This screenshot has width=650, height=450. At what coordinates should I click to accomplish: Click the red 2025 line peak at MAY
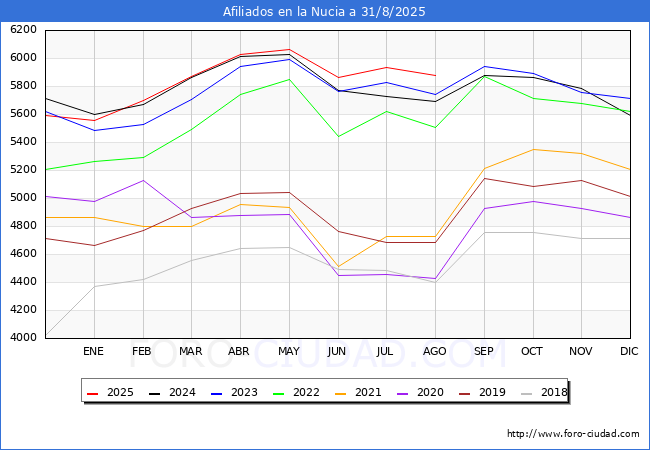[x=289, y=49]
